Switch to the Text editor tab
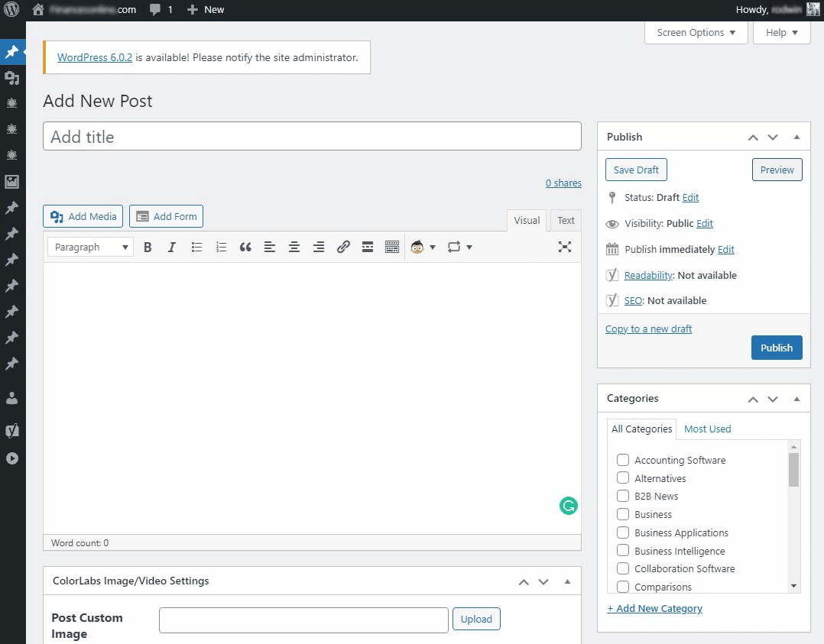The height and width of the screenshot is (644, 824). (566, 221)
